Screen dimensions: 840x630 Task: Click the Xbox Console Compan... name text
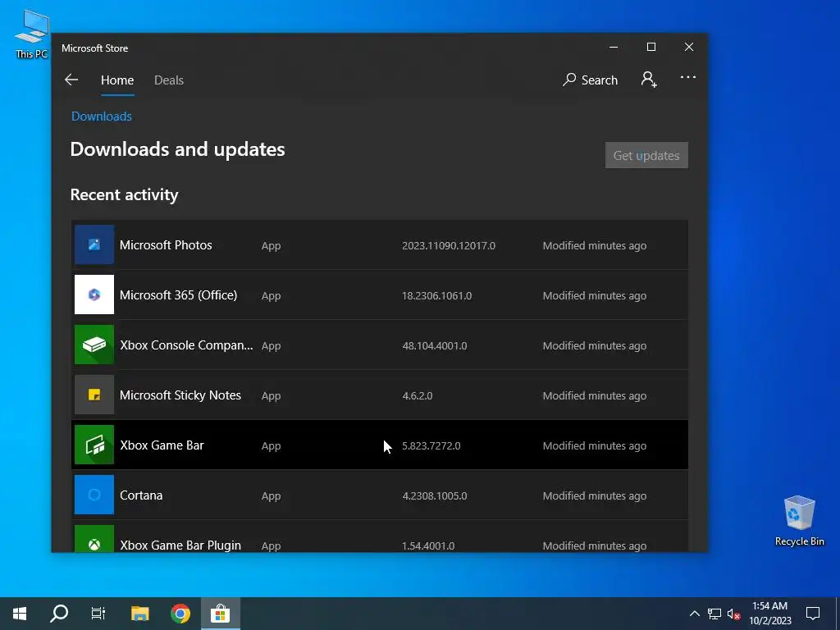186,345
